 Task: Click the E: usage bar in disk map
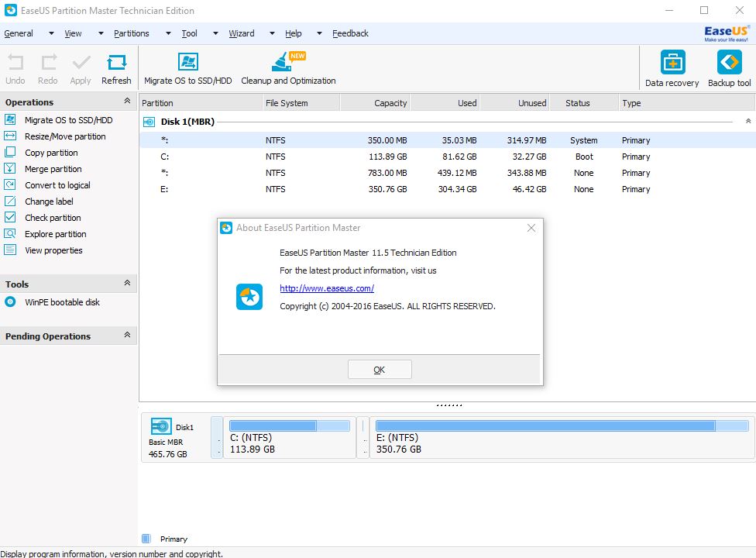(x=562, y=425)
